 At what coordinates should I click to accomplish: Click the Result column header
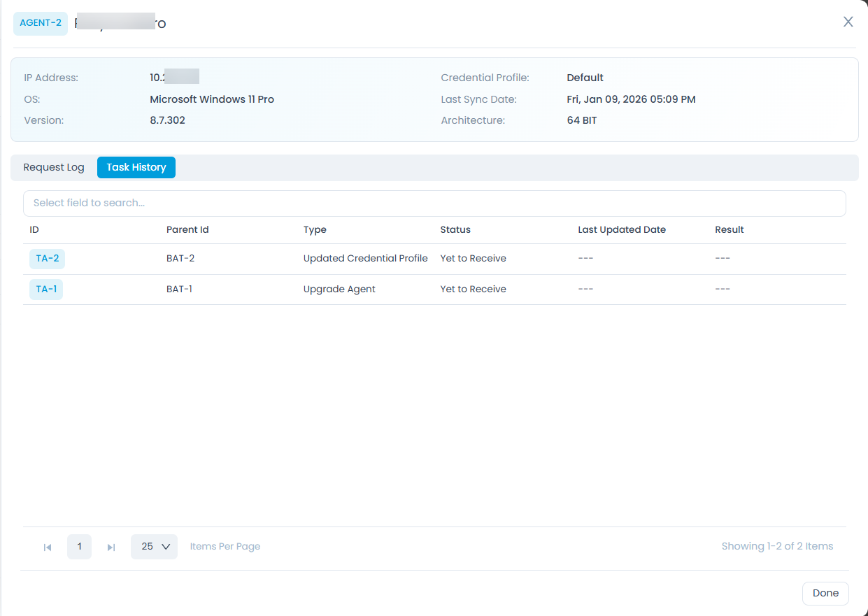click(729, 229)
